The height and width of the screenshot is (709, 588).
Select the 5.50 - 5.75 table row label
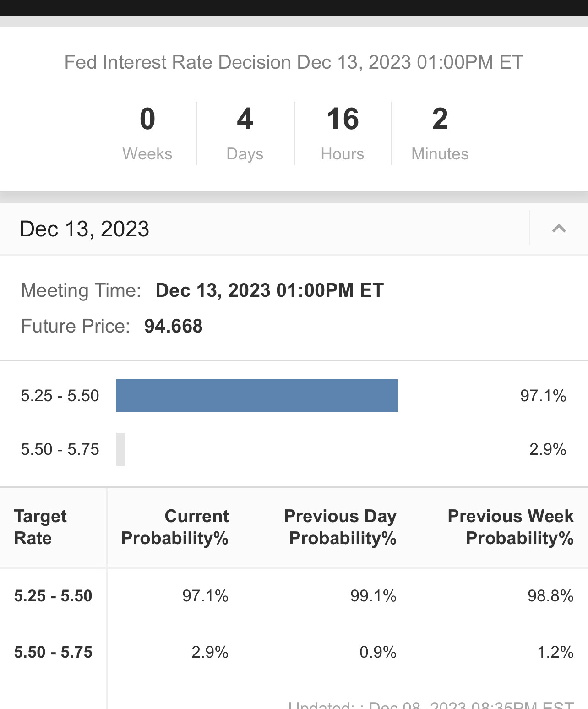(53, 652)
